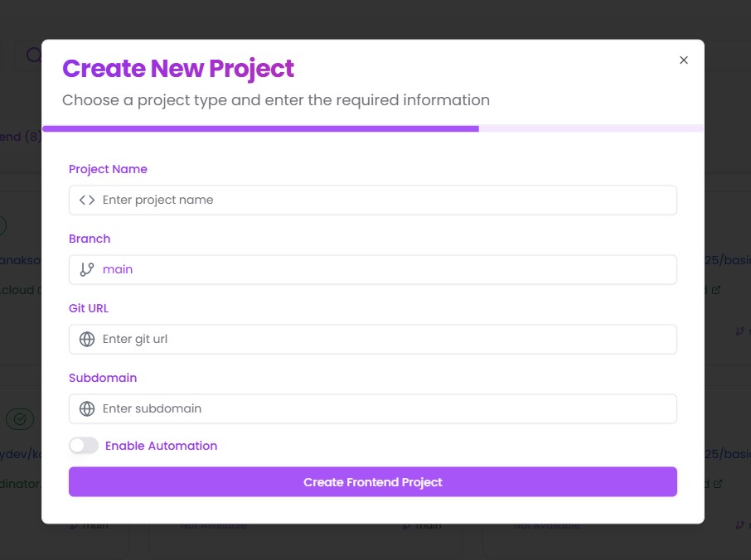751x560 pixels.
Task: Click the upper external link icon at right edge
Action: [716, 290]
